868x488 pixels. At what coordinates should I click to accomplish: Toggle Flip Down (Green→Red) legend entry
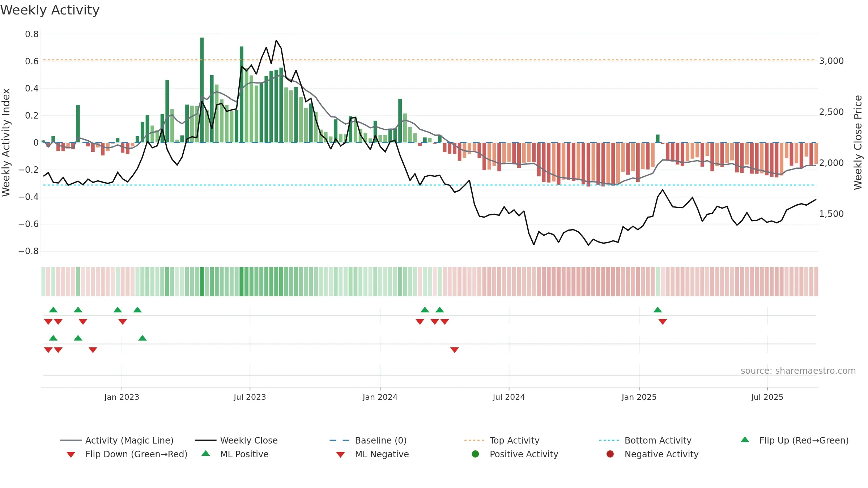(127, 454)
